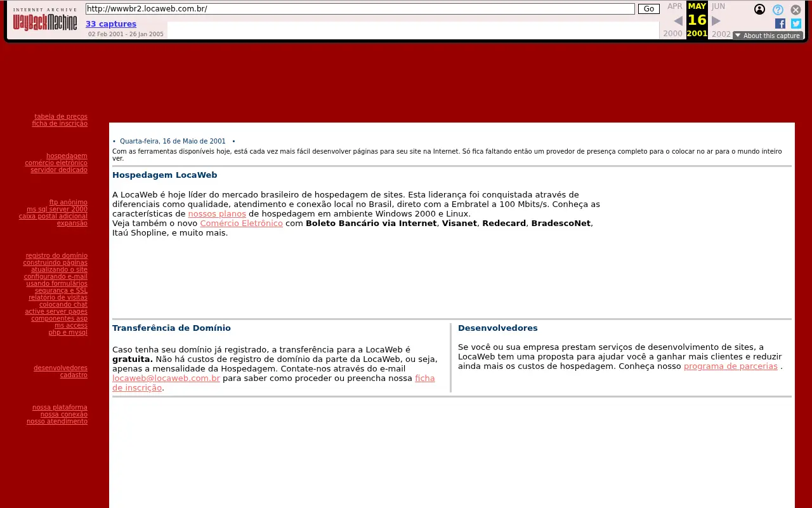Open nossa plataforma link
812x508 pixels.
pyautogui.click(x=60, y=408)
